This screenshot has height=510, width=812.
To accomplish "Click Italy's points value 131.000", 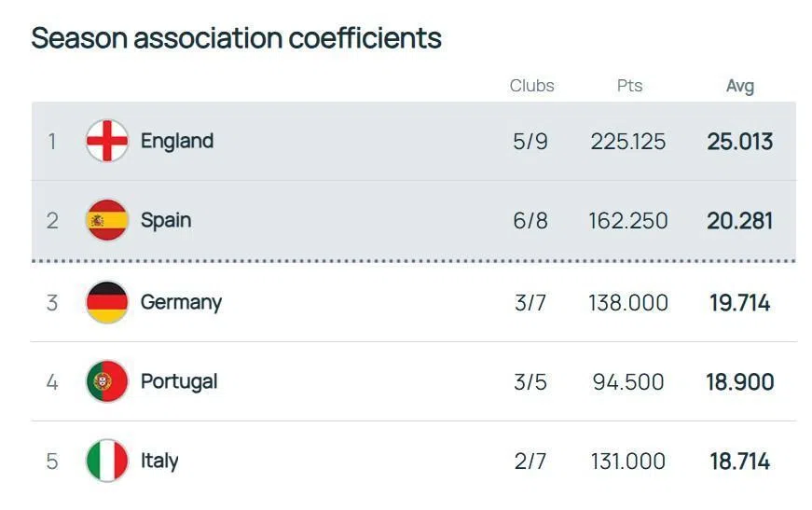I will (x=628, y=461).
